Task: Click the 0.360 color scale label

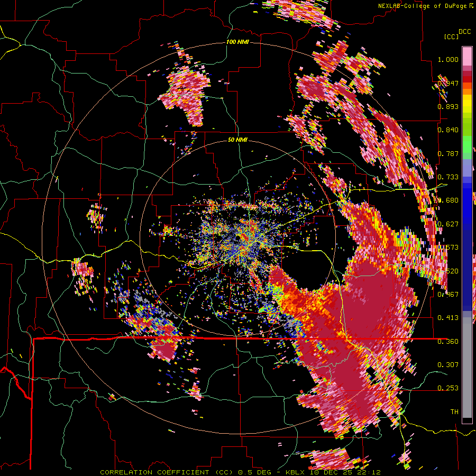Action: coord(448,342)
